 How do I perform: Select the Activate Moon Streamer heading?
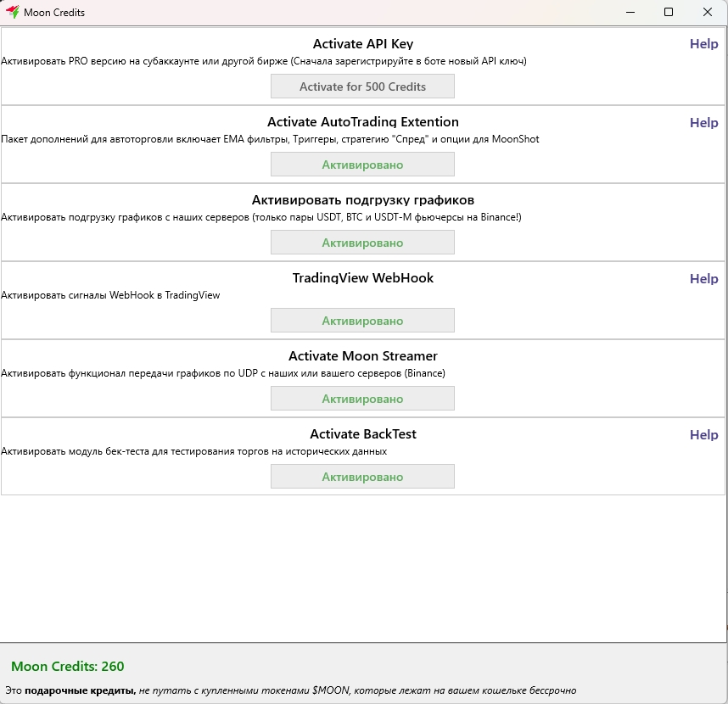point(362,356)
